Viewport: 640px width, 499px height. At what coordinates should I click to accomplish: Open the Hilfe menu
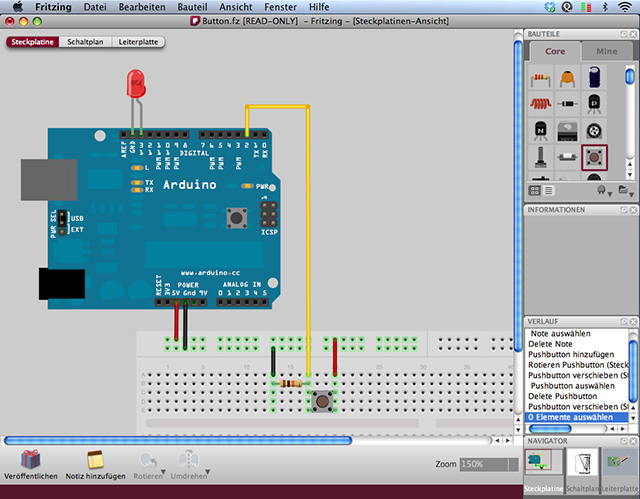(319, 7)
